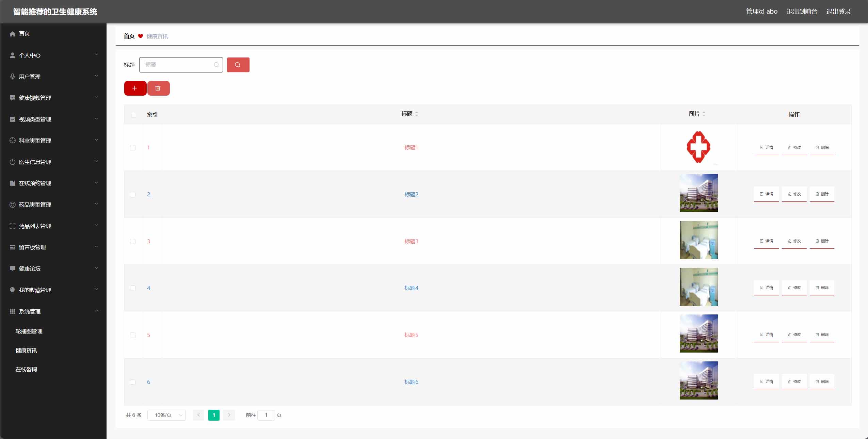
Task: Go to next page arrow
Action: click(229, 415)
